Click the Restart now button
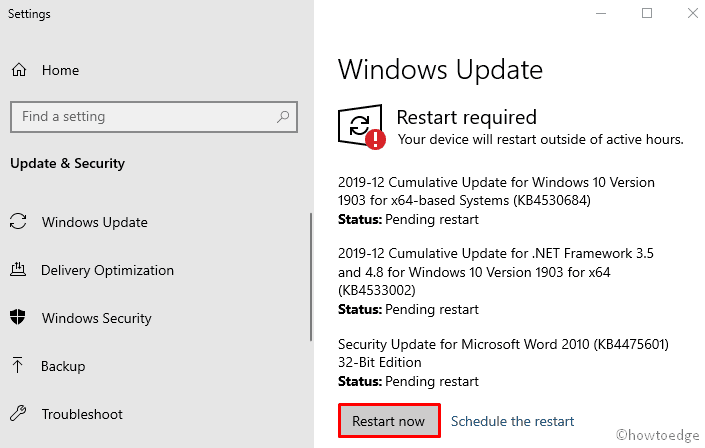This screenshot has height=448, width=705. point(389,421)
